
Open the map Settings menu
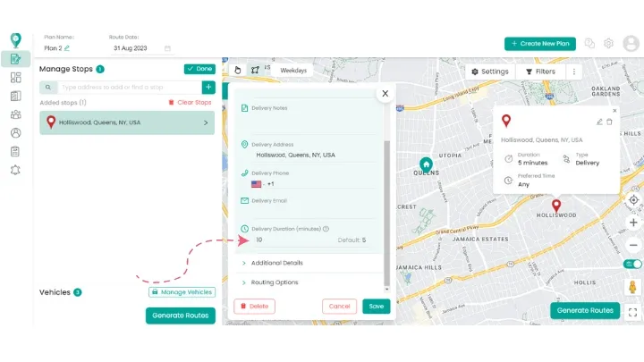[490, 72]
